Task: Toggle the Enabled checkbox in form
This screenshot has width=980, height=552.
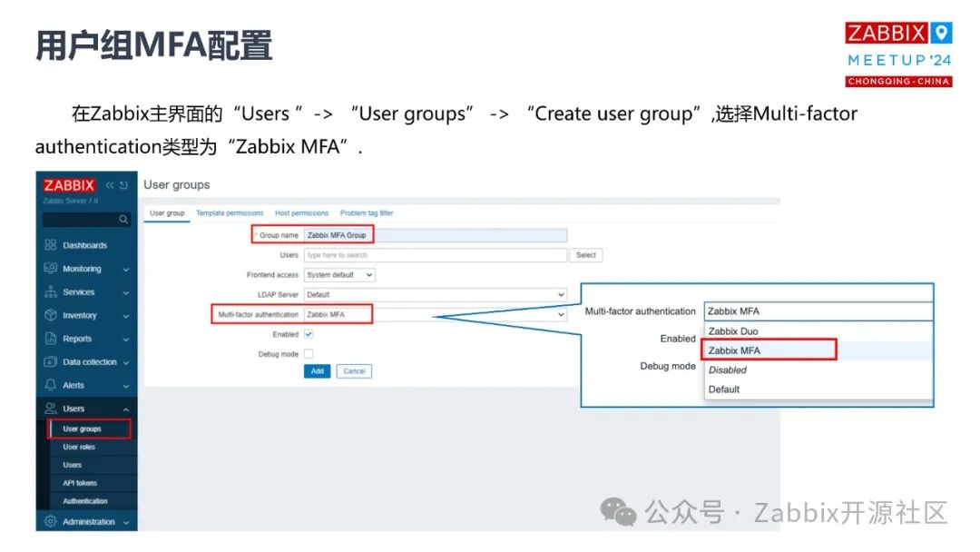Action: 309,334
